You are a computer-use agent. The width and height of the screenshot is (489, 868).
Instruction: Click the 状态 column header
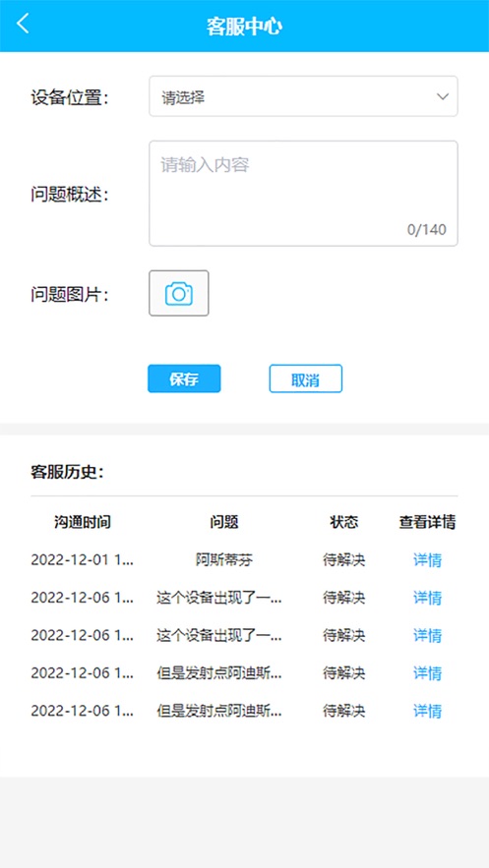click(344, 521)
